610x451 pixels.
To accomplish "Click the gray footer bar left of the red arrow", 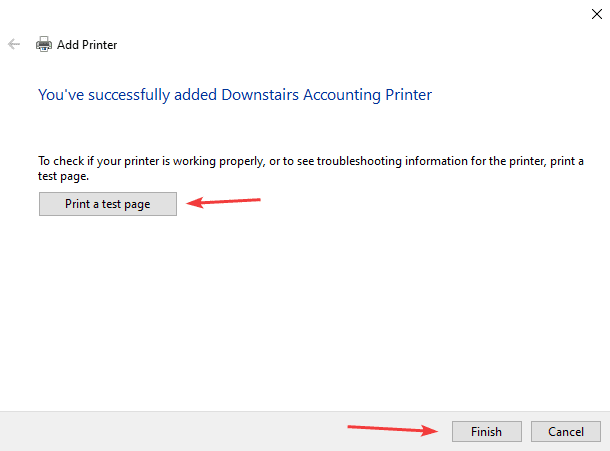I will (170, 430).
